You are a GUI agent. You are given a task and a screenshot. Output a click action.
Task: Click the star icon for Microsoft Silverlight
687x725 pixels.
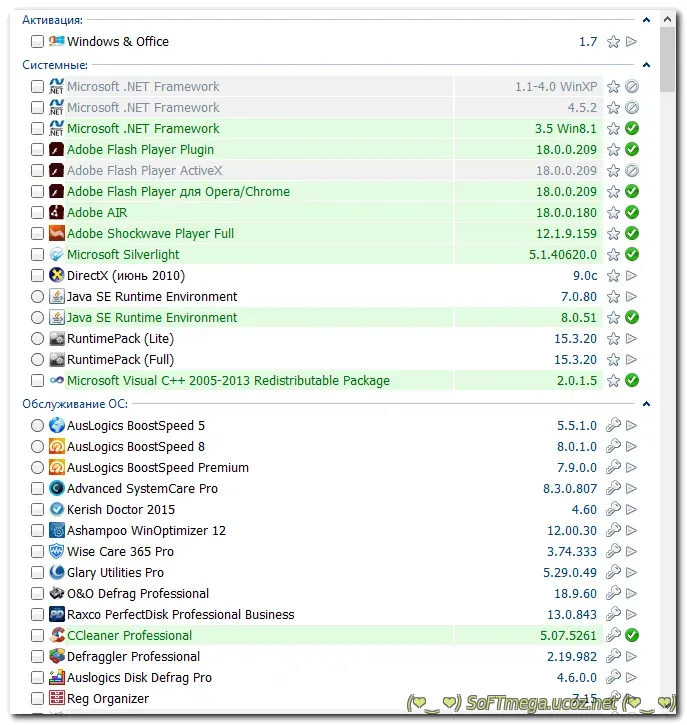[614, 255]
